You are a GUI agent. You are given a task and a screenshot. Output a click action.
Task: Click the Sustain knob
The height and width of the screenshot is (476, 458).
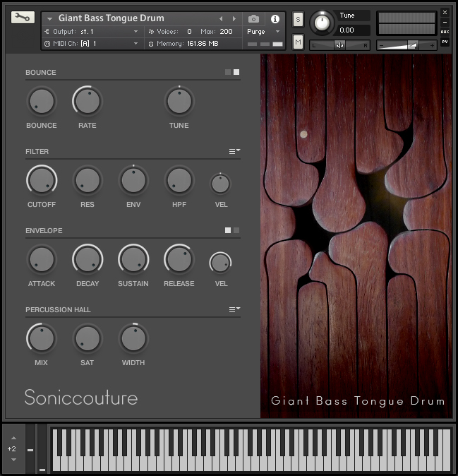tap(133, 260)
